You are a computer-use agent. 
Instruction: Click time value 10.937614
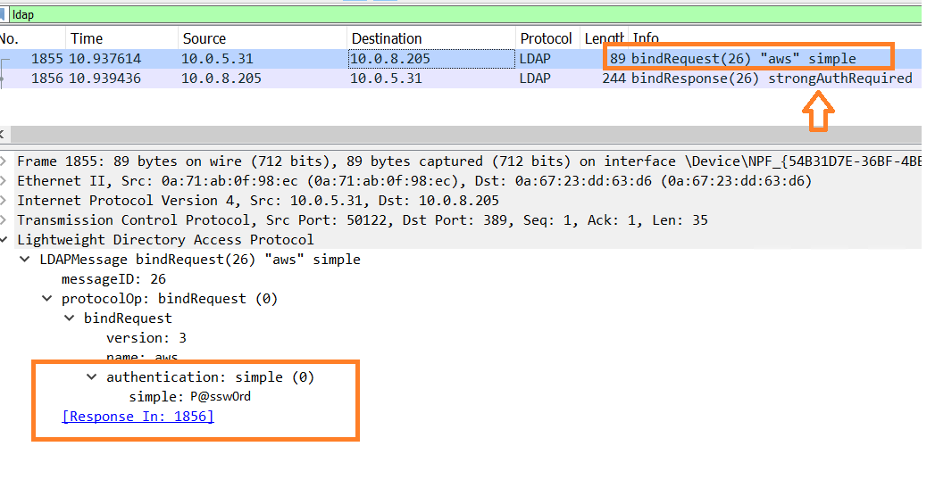click(105, 58)
